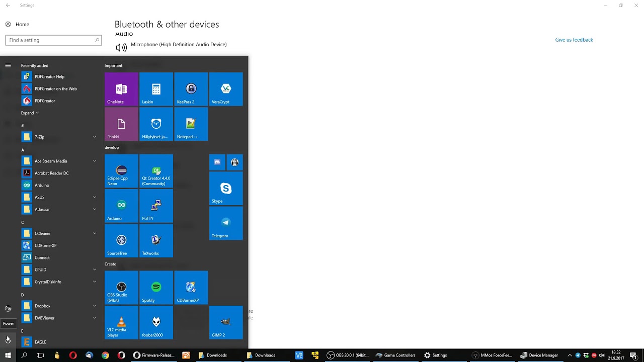Click the Settings back arrow

pyautogui.click(x=8, y=5)
